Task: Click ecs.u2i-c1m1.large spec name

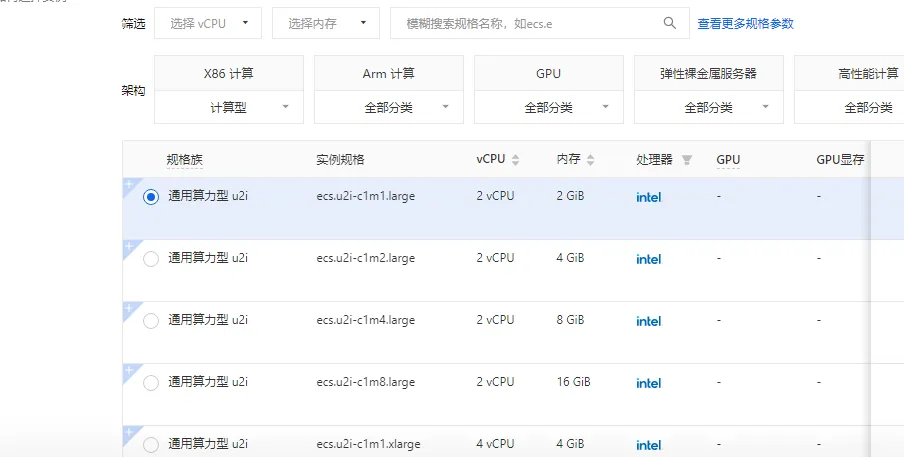Action: pos(366,196)
